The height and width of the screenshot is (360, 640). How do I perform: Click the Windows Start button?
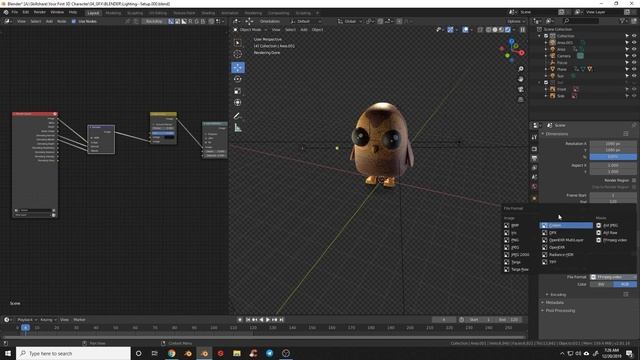8,353
